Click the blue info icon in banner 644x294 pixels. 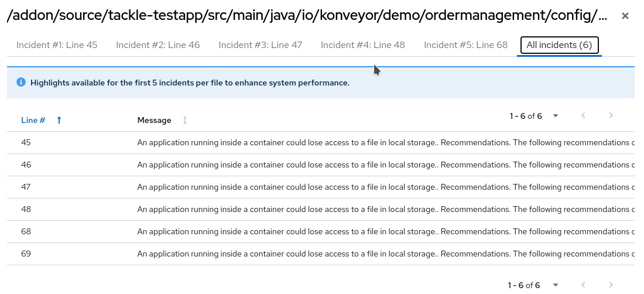tap(21, 83)
